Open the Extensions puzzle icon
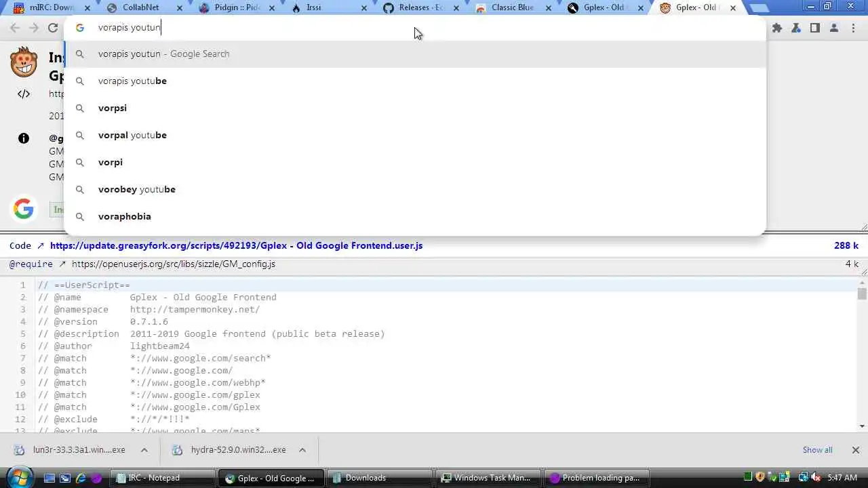Image resolution: width=868 pixels, height=488 pixels. 777,28
